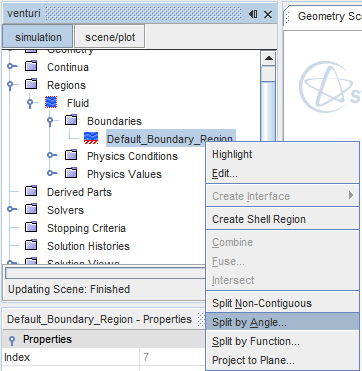The image size is (362, 371).
Task: Click the Derived Parts folder icon
Action: tap(31, 192)
